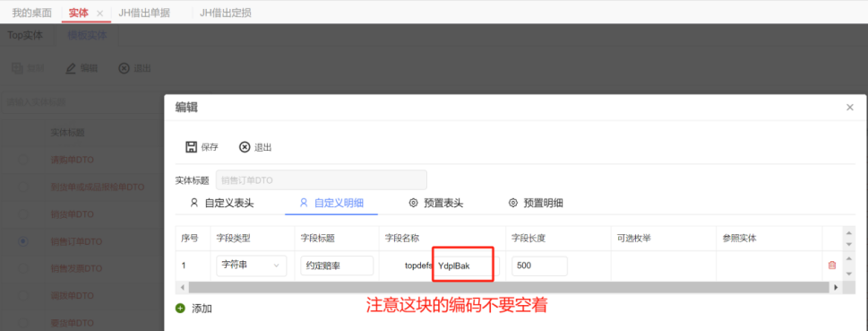The height and width of the screenshot is (331, 868).
Task: Open the JH借出定损 tab
Action: 226,13
